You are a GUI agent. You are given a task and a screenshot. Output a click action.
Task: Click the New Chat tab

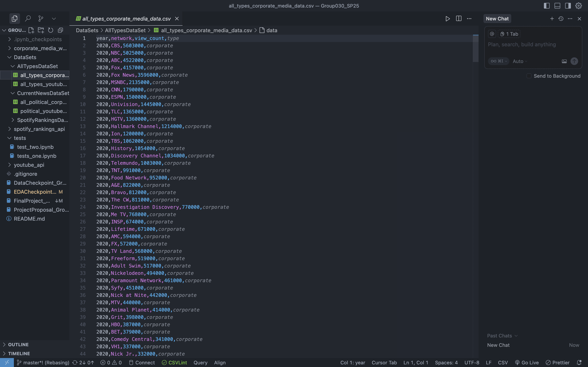pos(497,19)
